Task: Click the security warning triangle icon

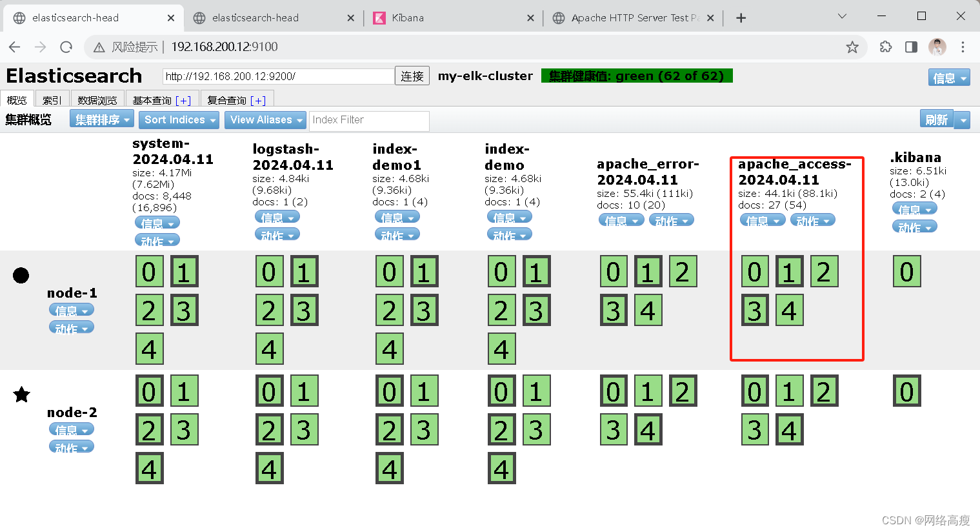Action: click(x=99, y=47)
